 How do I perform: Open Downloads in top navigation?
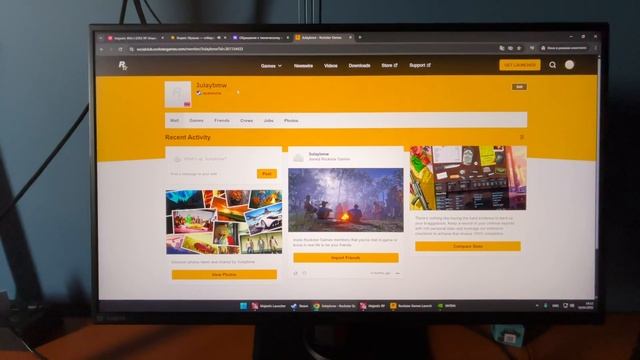click(x=359, y=66)
